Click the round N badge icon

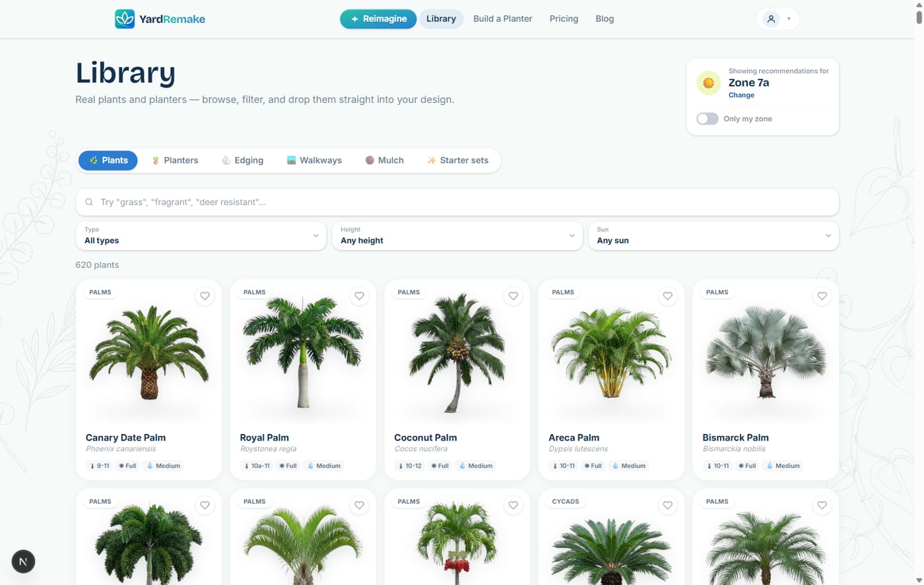[23, 562]
